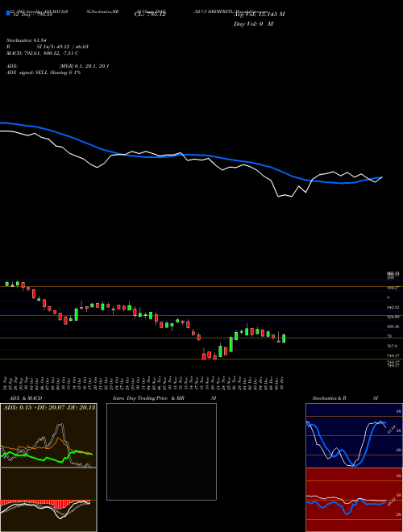Screen dimensions: 403x532
Task: Click the 767.9 price axis label
Action: [x=392, y=346]
